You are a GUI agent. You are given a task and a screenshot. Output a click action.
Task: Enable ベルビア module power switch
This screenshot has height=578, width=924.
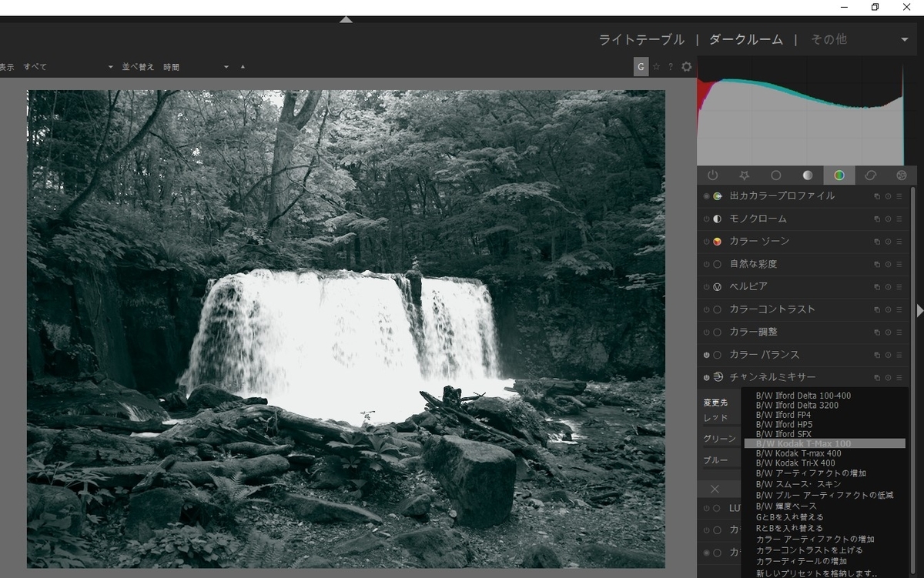[x=706, y=287]
